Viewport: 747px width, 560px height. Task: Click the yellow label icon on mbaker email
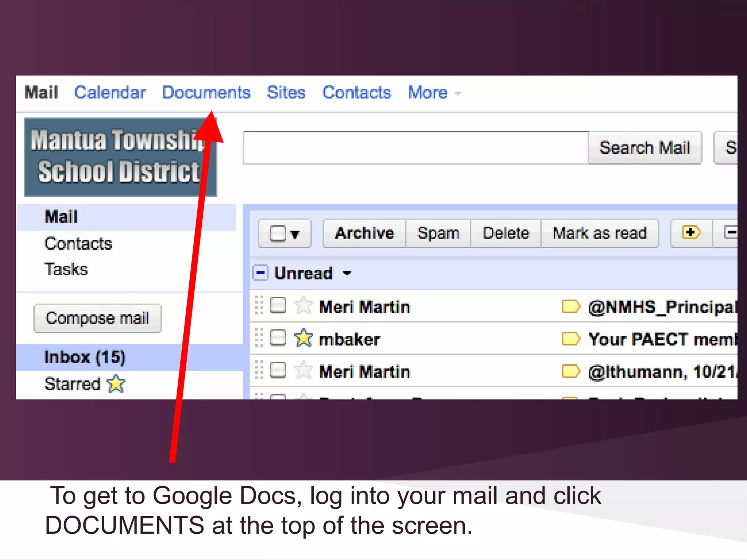coord(570,339)
